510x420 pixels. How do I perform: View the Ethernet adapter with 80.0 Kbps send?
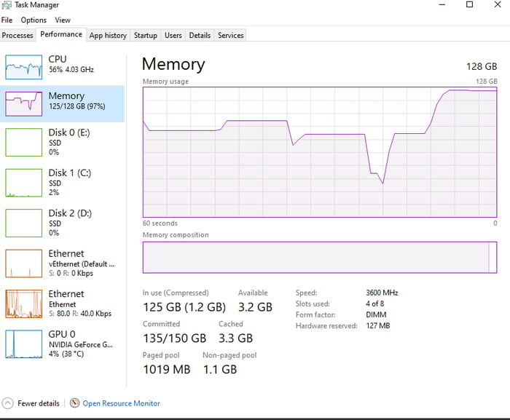[24, 304]
